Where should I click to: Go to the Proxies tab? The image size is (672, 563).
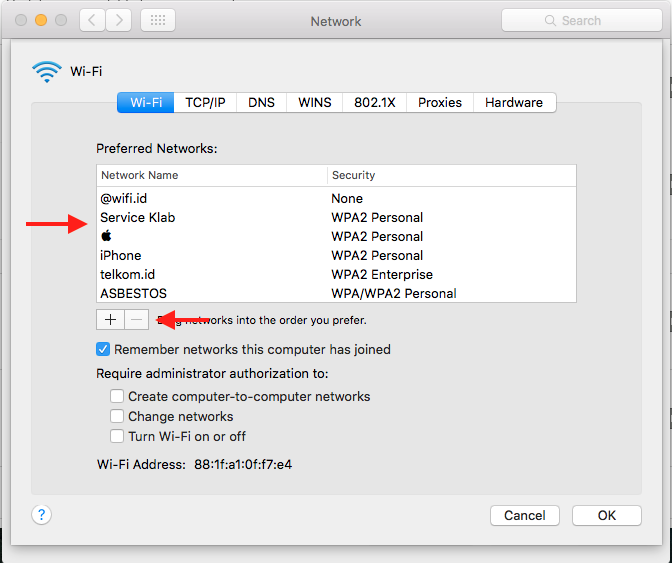tap(440, 102)
